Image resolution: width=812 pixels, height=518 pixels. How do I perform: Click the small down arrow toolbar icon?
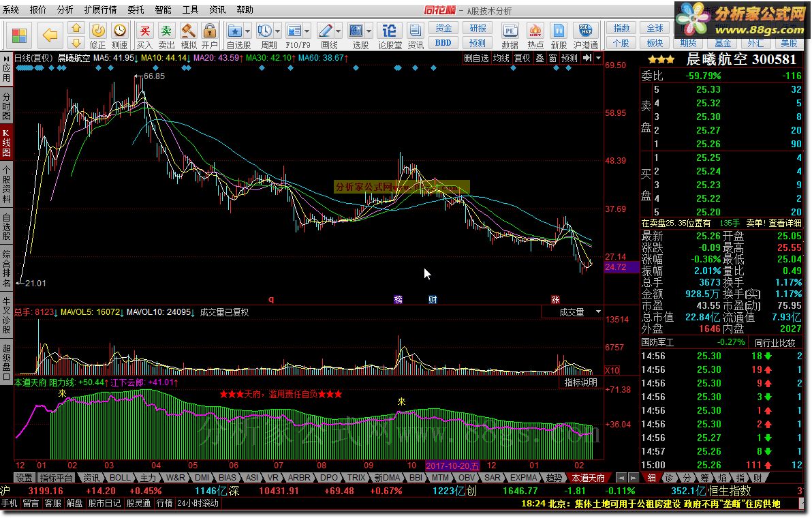(76, 42)
